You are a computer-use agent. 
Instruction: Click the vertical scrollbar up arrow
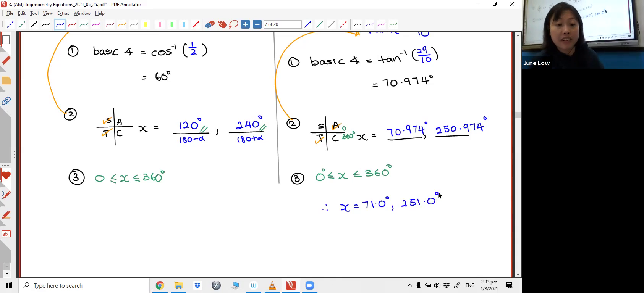click(518, 35)
